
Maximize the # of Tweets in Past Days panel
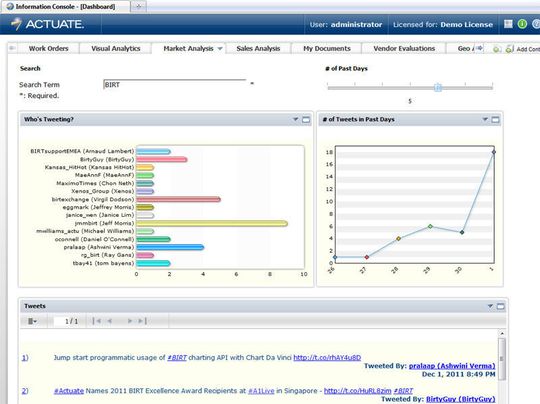pos(495,120)
